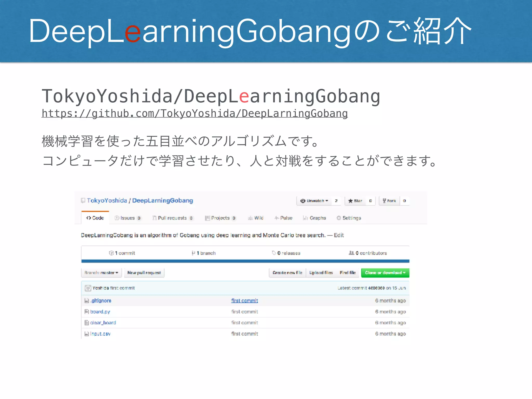Go to the Wiki tab
This screenshot has width=532, height=399.
click(256, 218)
